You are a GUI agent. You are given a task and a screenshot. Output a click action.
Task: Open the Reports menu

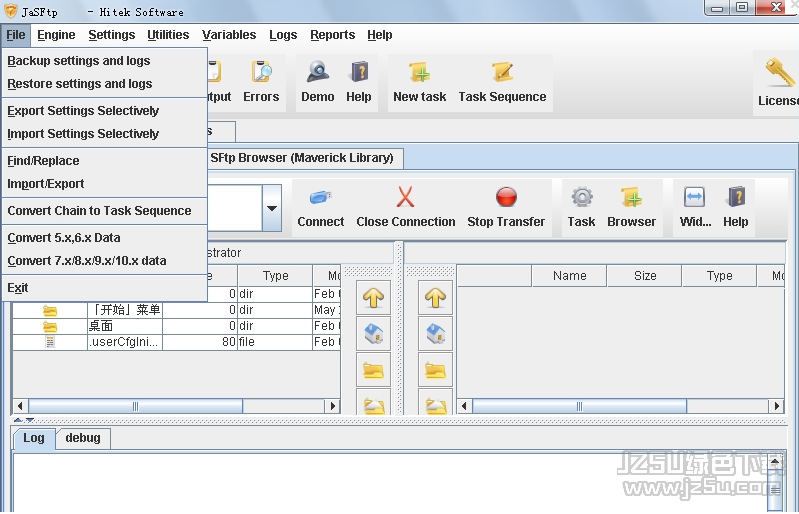coord(332,35)
